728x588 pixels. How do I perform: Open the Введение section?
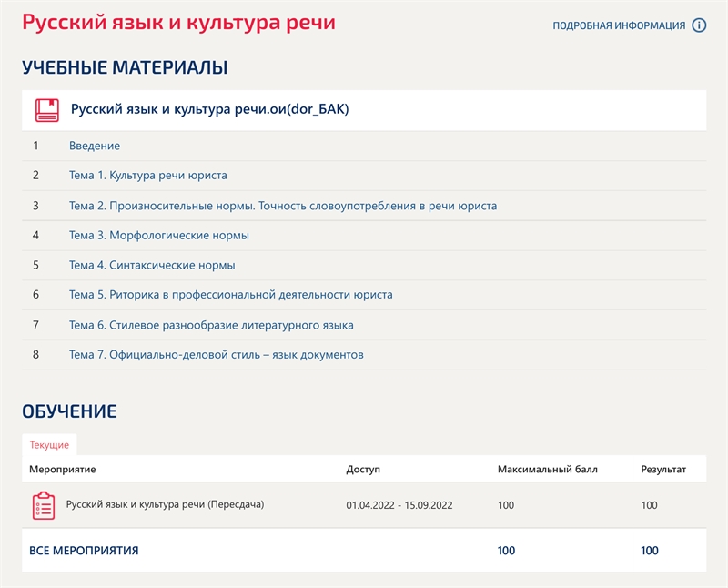point(95,146)
